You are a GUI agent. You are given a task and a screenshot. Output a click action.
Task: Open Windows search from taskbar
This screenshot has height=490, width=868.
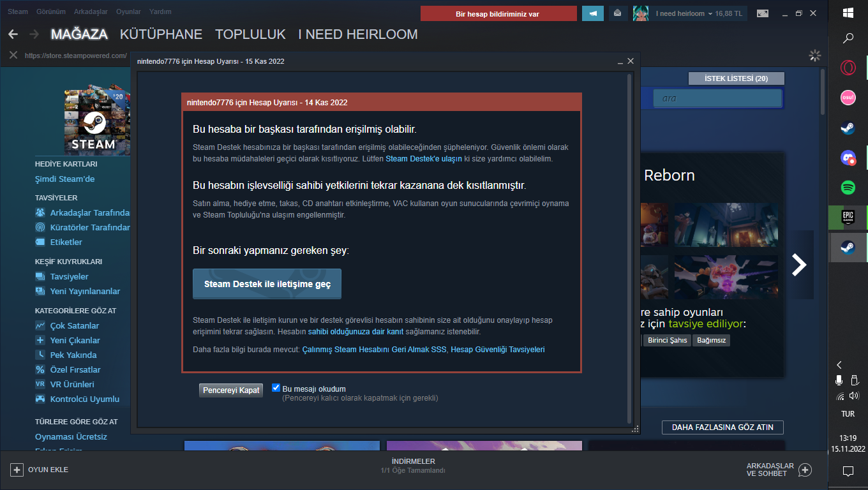coord(848,38)
